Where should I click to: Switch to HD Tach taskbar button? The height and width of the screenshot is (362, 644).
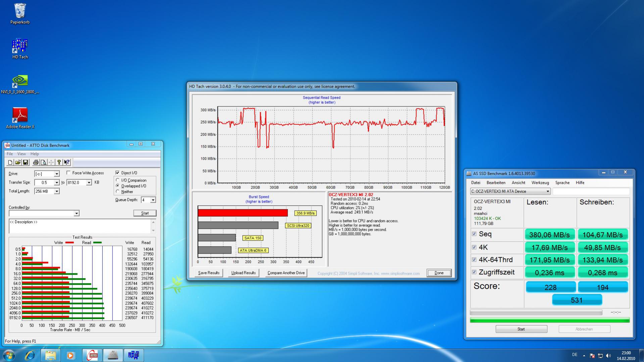(x=134, y=355)
